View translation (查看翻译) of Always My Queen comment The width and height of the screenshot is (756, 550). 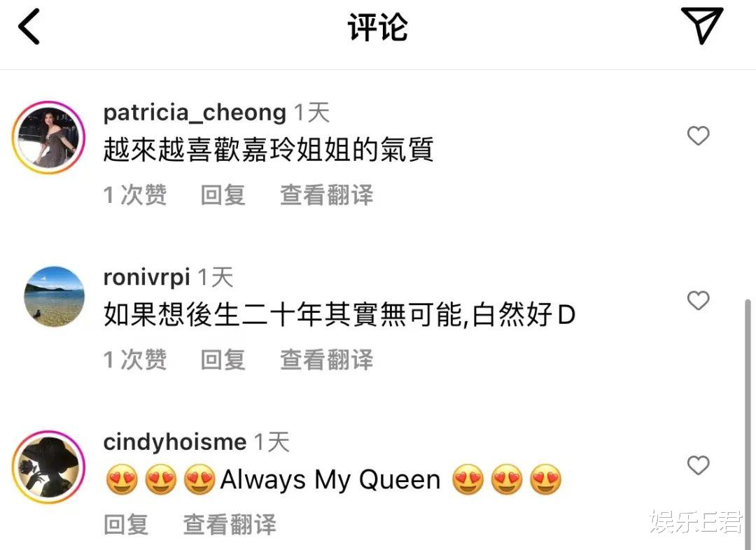[x=230, y=524]
